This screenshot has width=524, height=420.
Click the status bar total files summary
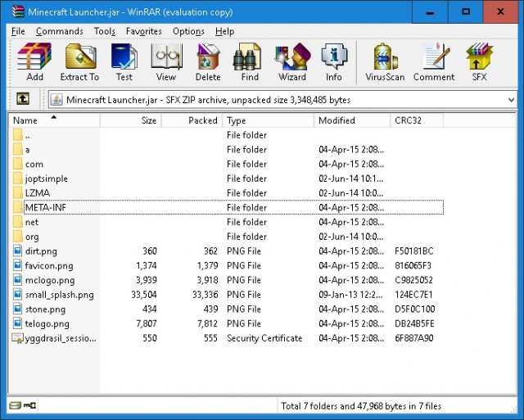tap(361, 406)
